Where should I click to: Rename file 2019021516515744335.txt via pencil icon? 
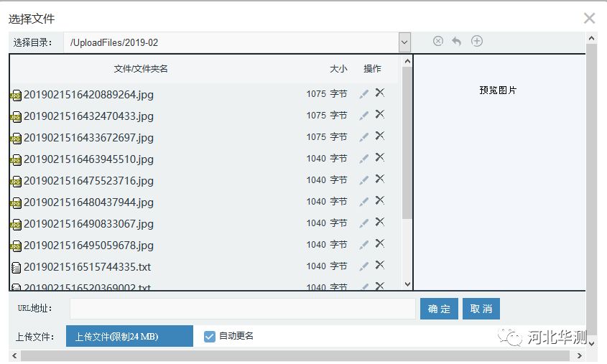363,266
